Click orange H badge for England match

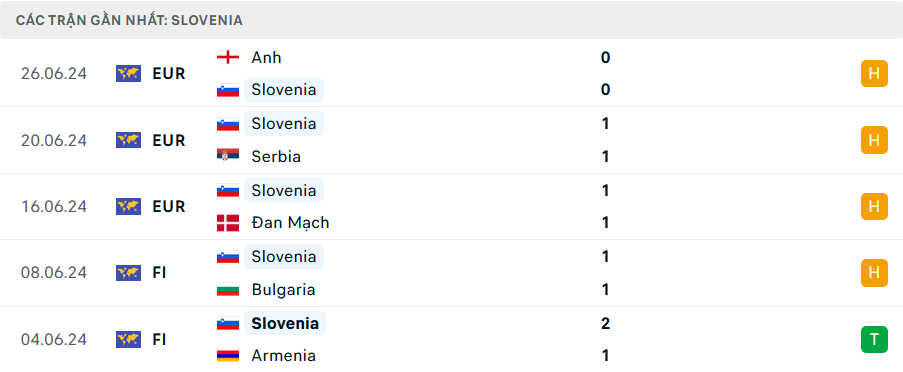(874, 73)
